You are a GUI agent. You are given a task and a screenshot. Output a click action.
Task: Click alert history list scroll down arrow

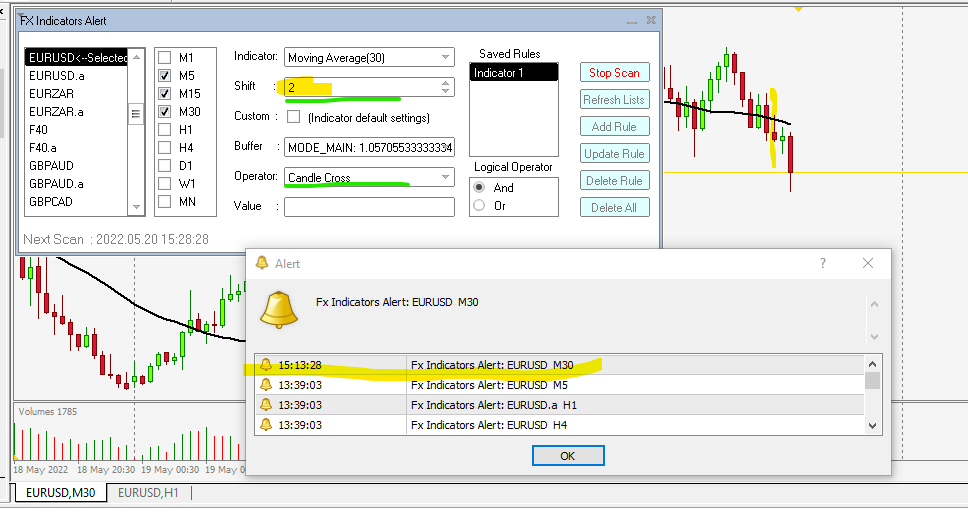(x=872, y=425)
